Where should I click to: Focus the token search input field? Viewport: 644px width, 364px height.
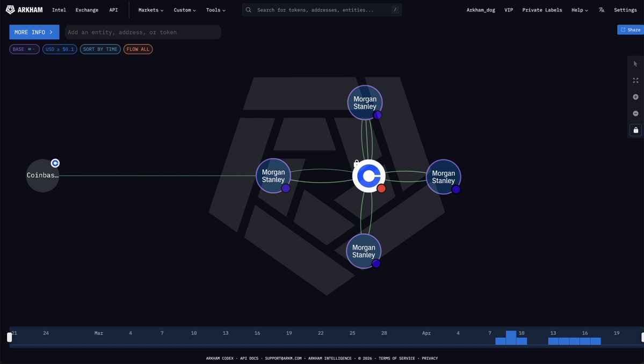pos(322,10)
